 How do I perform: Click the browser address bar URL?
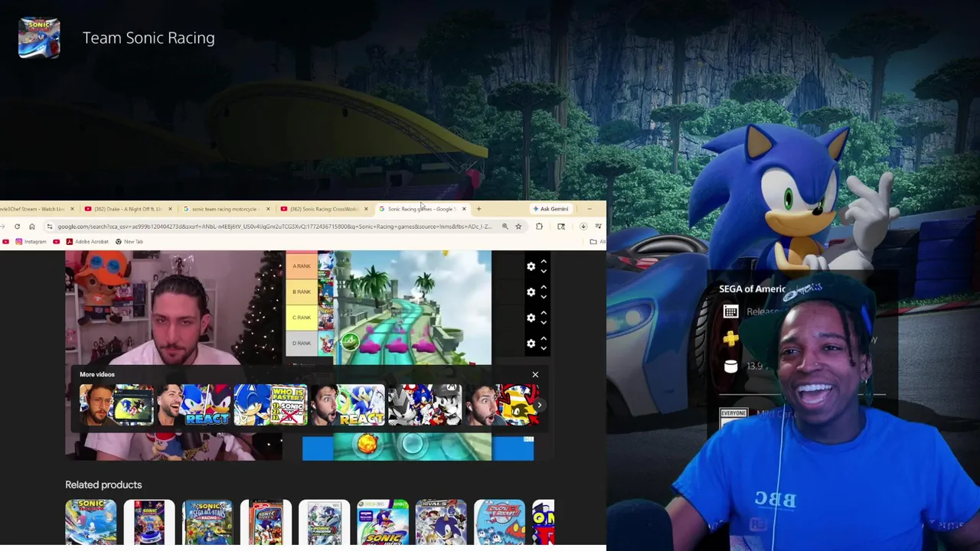(x=274, y=227)
